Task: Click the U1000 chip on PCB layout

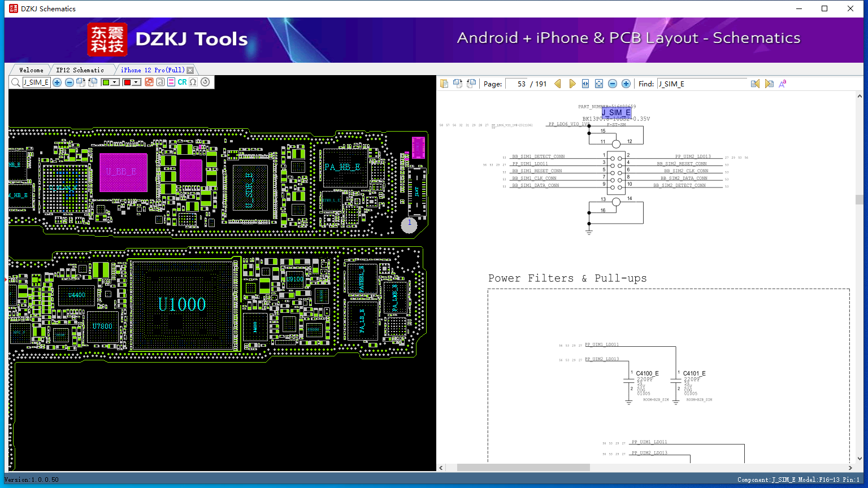Action: pyautogui.click(x=182, y=305)
